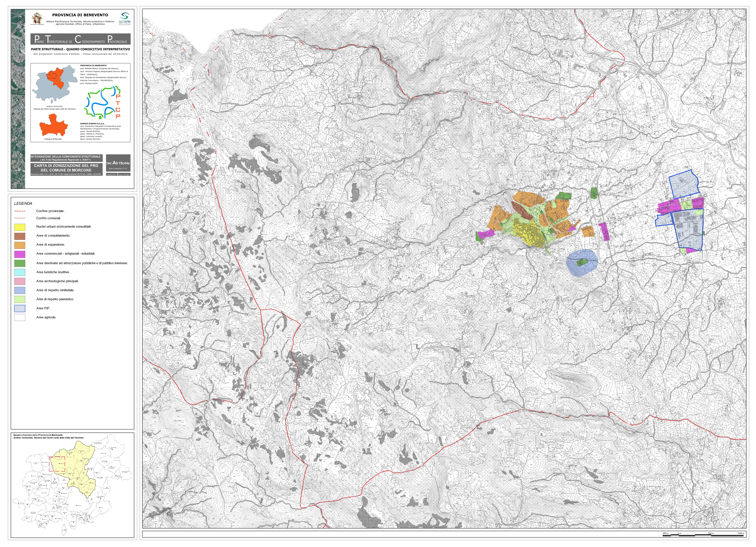Pick the brown Aree di completamento swatch
The image size is (756, 547).
coord(20,236)
